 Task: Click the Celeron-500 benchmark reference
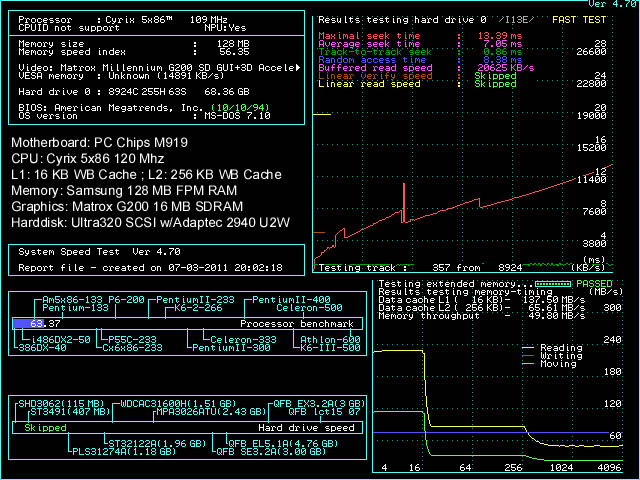tap(309, 308)
